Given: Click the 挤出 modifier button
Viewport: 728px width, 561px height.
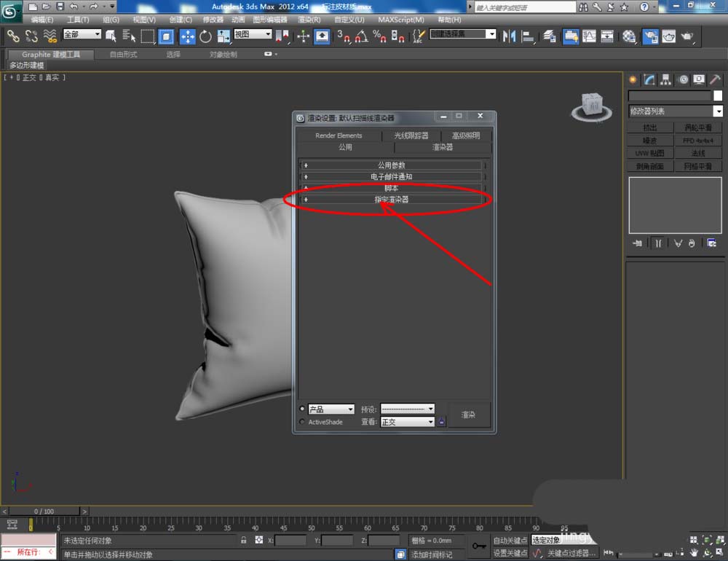Looking at the screenshot, I should tap(650, 127).
